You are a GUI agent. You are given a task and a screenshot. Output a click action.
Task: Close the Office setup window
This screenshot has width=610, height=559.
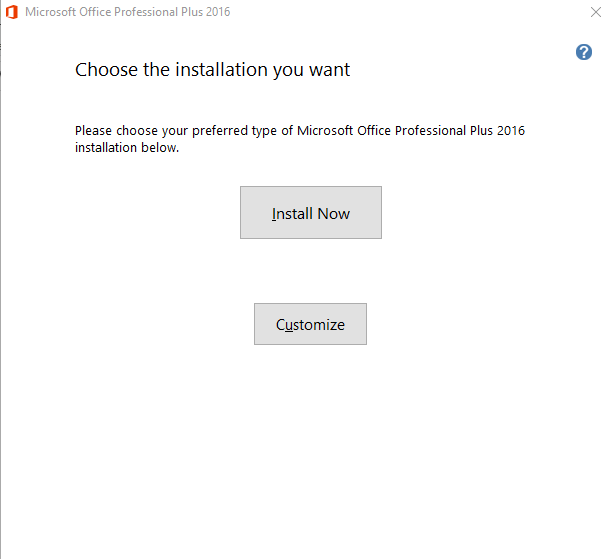596,12
